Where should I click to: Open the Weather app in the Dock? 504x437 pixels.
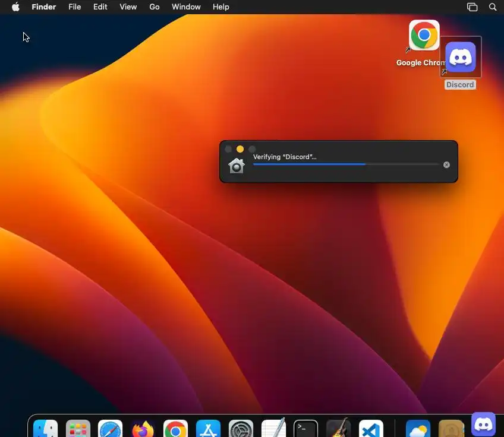click(418, 428)
